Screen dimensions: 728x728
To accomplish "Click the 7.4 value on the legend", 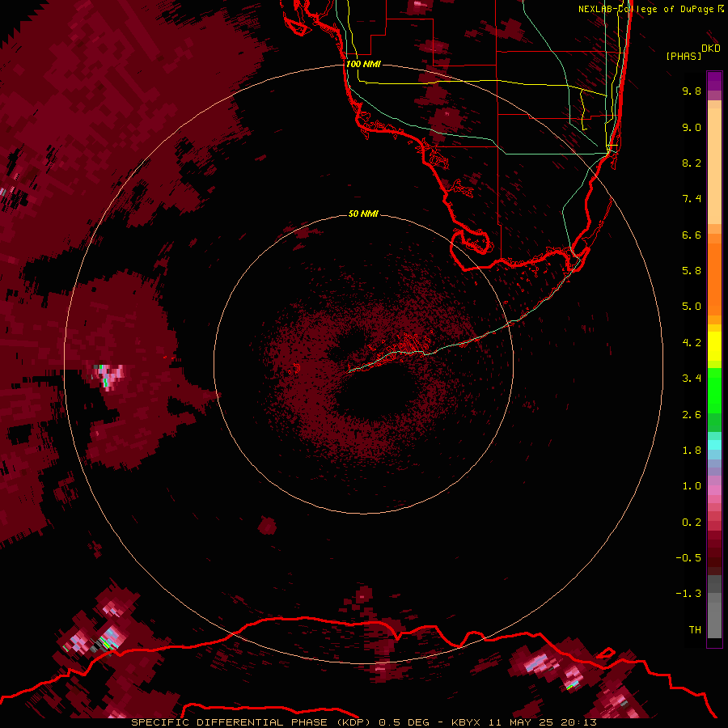I will (x=692, y=199).
